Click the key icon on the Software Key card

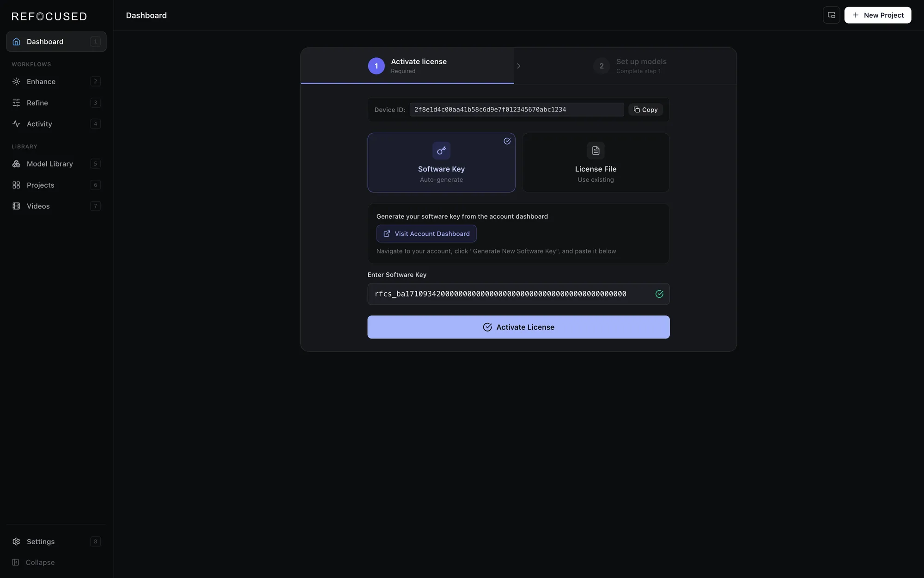[x=441, y=151]
